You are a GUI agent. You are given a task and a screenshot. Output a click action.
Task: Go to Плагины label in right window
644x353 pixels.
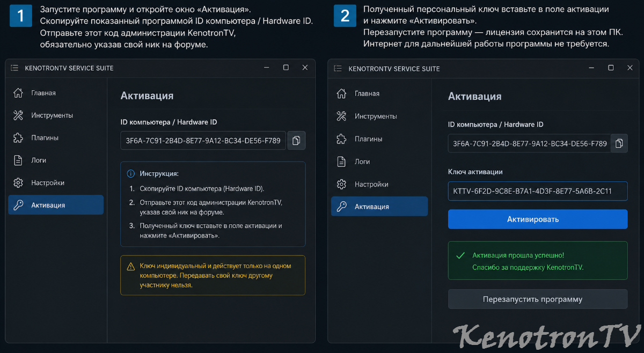pos(369,139)
